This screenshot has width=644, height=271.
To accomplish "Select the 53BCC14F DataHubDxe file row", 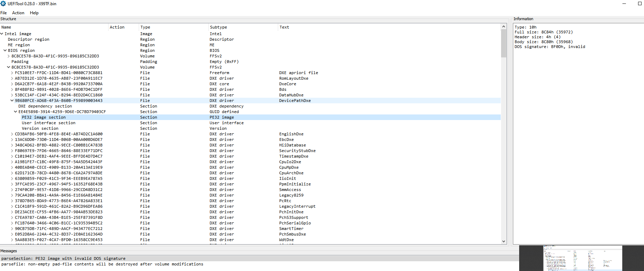I will [x=250, y=95].
